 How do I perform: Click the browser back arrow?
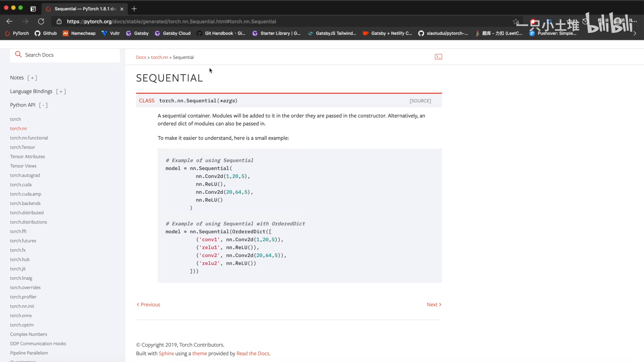(x=9, y=21)
